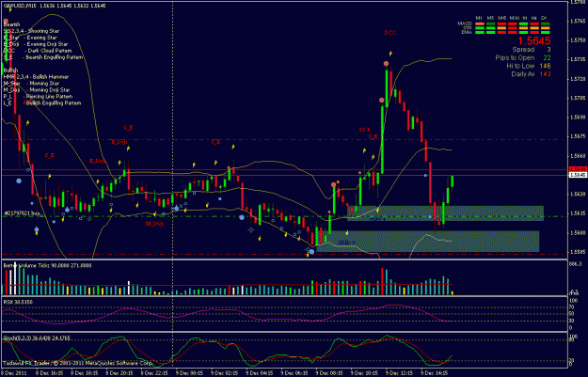Select the M_Doji pattern label
Viewport: 588px width, 377px height.
click(154, 224)
